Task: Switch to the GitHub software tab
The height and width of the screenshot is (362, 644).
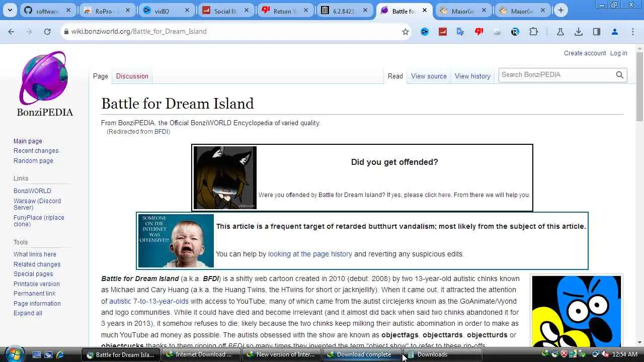Action: coord(48,11)
